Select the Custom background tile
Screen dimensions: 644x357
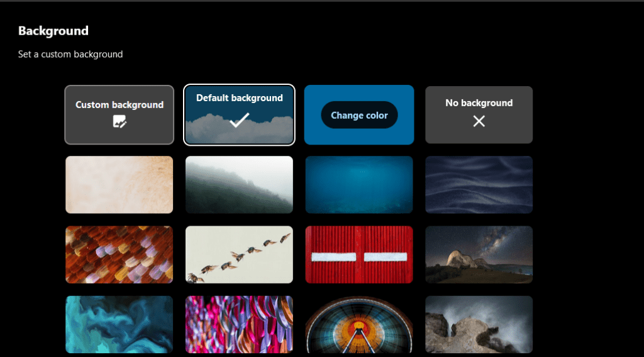click(x=119, y=115)
